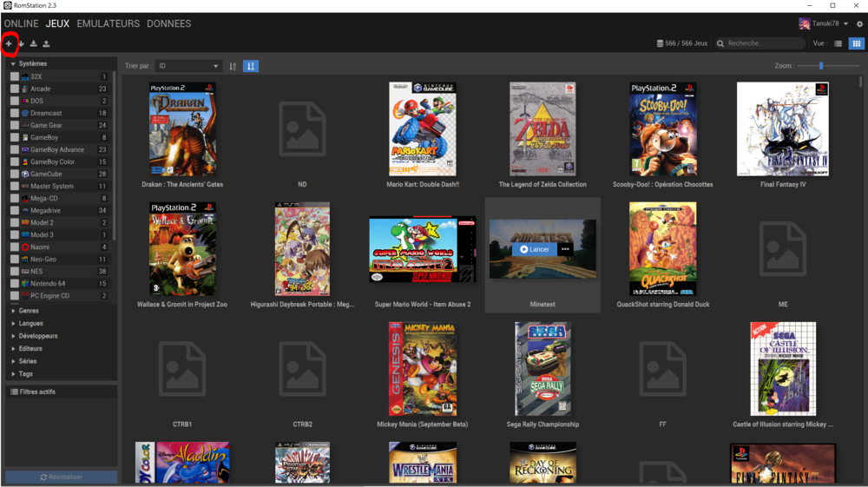The height and width of the screenshot is (487, 868).
Task: Expand the Tags filter section
Action: tap(13, 374)
